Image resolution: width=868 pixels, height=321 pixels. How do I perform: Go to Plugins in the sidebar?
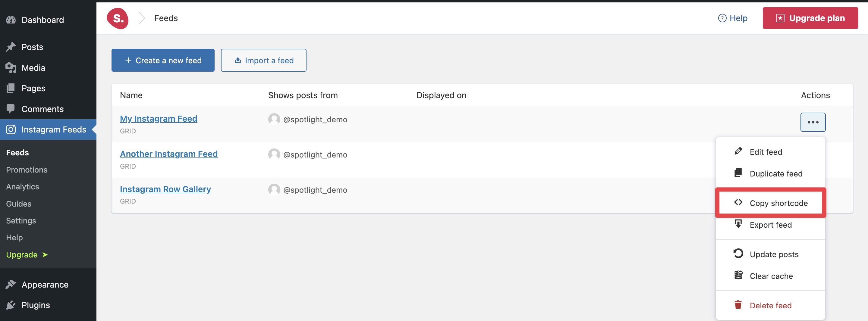pyautogui.click(x=48, y=305)
